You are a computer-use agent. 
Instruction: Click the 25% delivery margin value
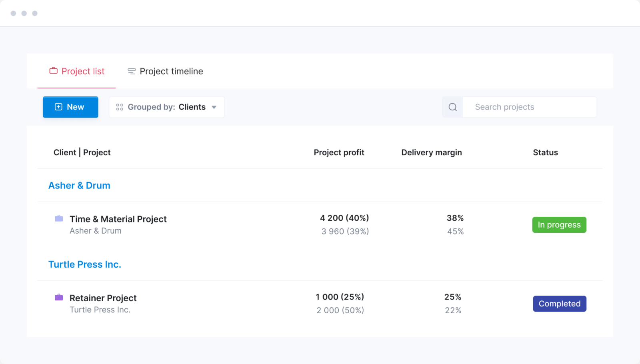click(x=453, y=297)
